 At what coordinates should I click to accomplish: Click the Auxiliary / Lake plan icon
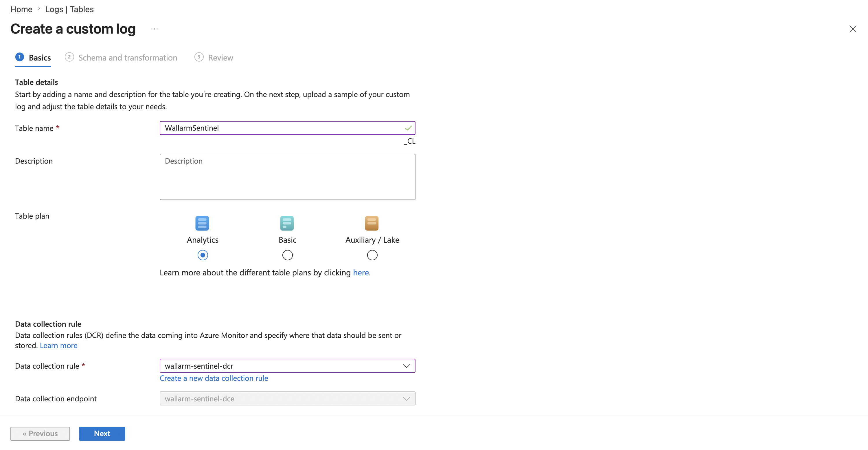372,223
